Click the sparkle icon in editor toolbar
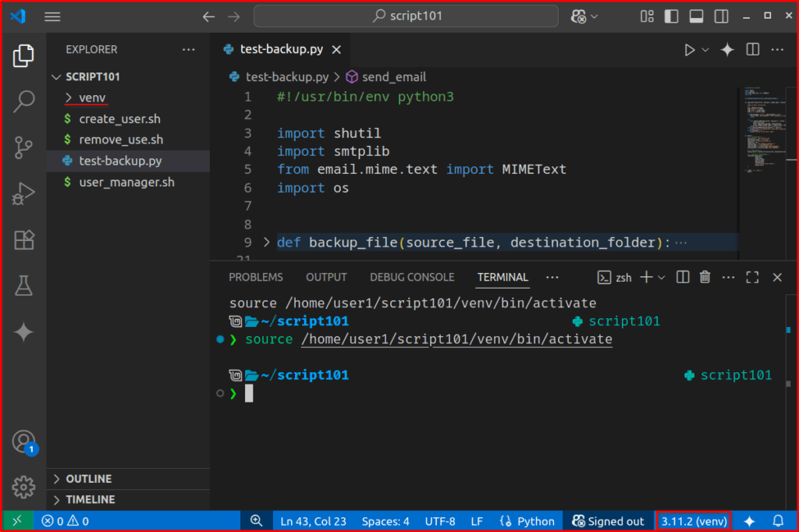Image resolution: width=799 pixels, height=532 pixels. point(727,49)
